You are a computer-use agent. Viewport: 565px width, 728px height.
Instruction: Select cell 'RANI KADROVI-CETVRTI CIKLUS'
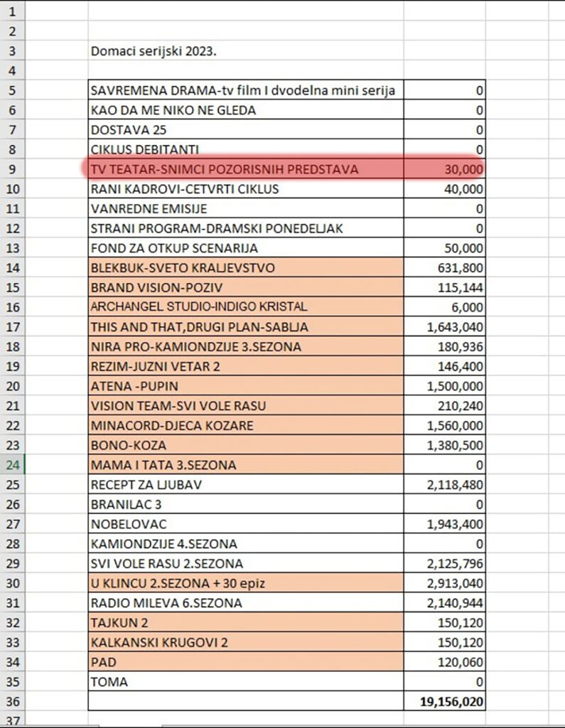tap(246, 189)
